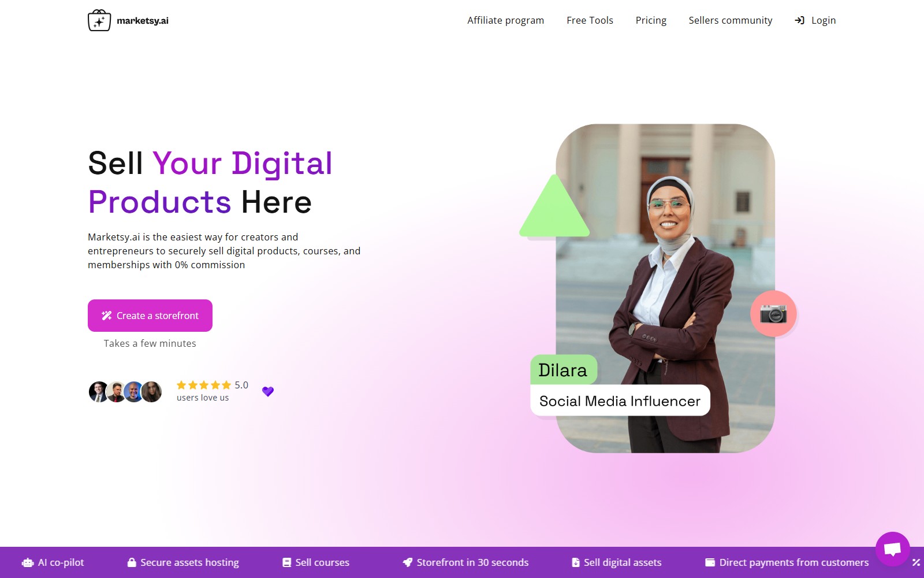Screen dimensions: 924x578
Task: Open the chat bubble widget
Action: pyautogui.click(x=892, y=549)
